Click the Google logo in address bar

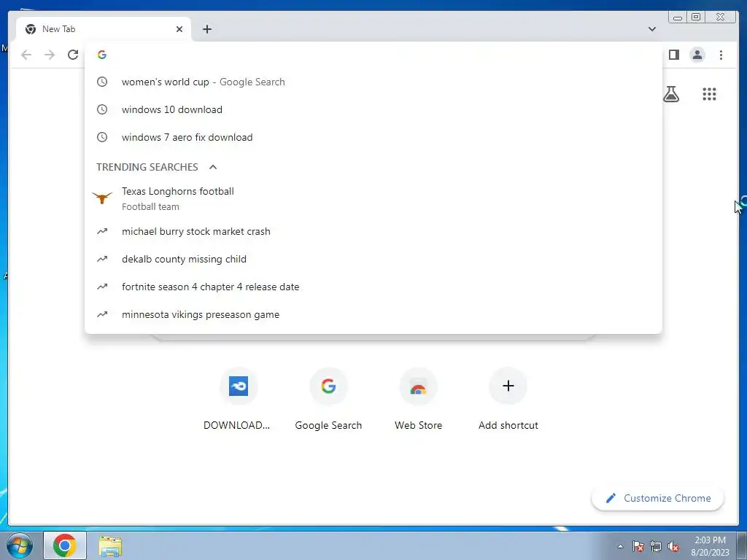(102, 55)
